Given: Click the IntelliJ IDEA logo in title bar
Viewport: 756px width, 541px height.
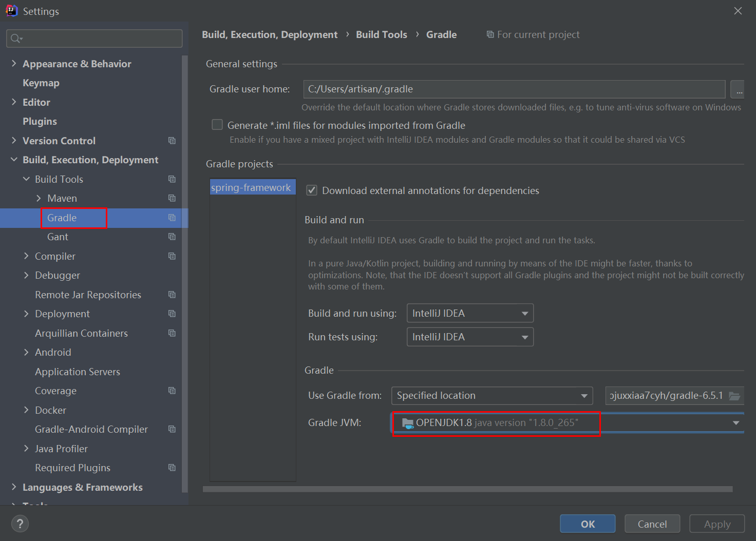Looking at the screenshot, I should click(11, 11).
